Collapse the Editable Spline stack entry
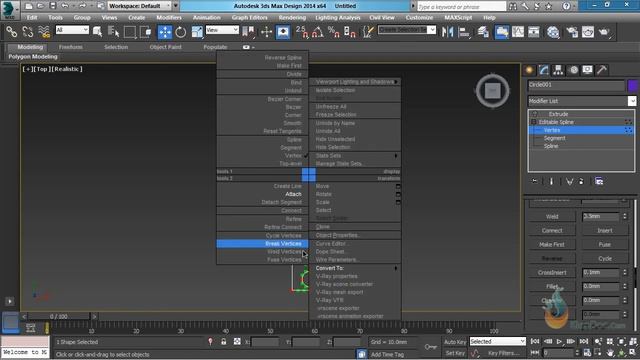The width and height of the screenshot is (640, 360). 533,122
